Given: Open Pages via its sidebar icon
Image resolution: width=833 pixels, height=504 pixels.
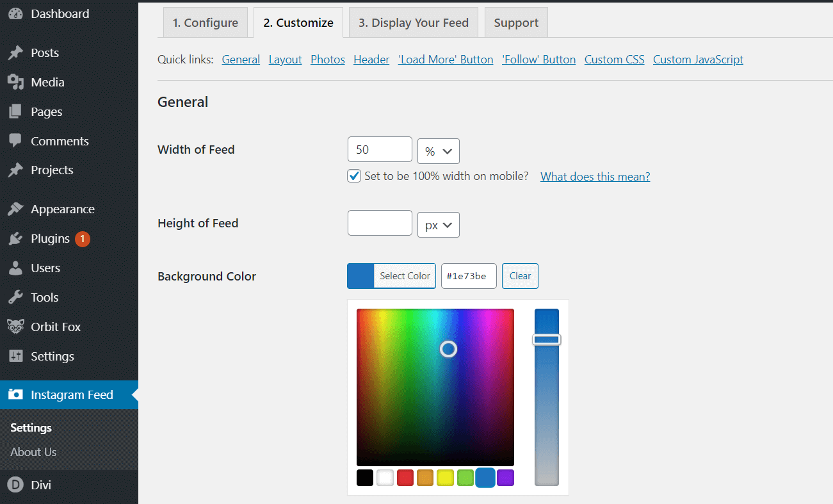Looking at the screenshot, I should tap(15, 111).
